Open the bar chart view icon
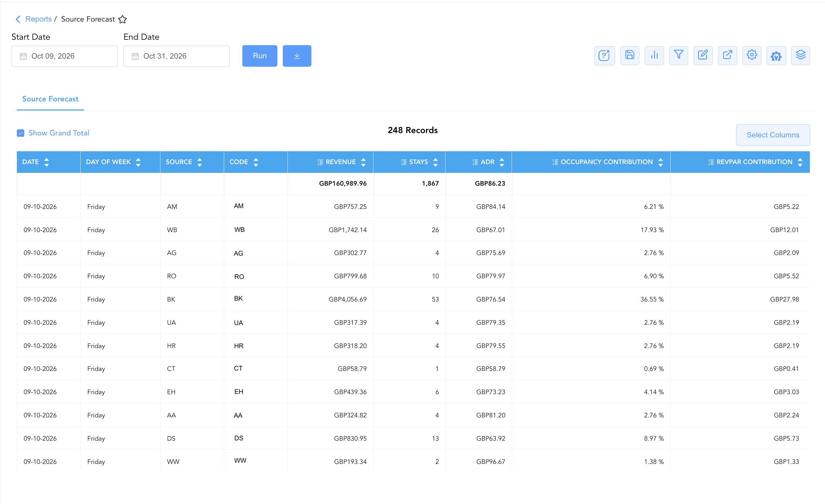This screenshot has width=825, height=504. click(x=654, y=56)
